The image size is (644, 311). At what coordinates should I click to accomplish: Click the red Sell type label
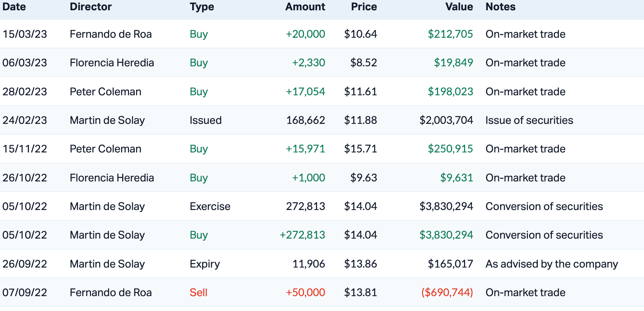click(x=198, y=293)
